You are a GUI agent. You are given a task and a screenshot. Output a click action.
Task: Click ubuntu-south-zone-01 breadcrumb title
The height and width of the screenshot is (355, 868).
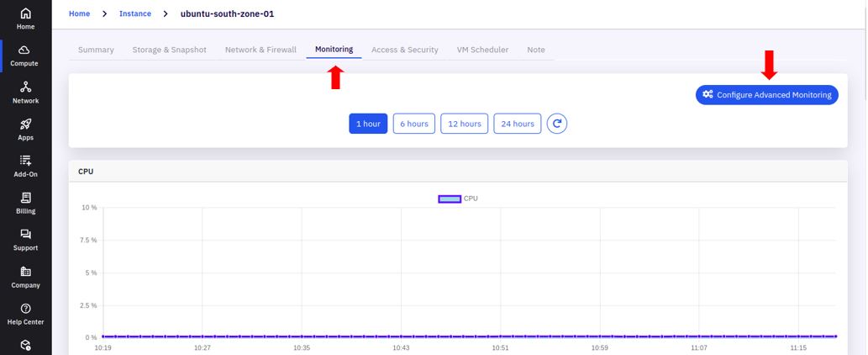(227, 13)
